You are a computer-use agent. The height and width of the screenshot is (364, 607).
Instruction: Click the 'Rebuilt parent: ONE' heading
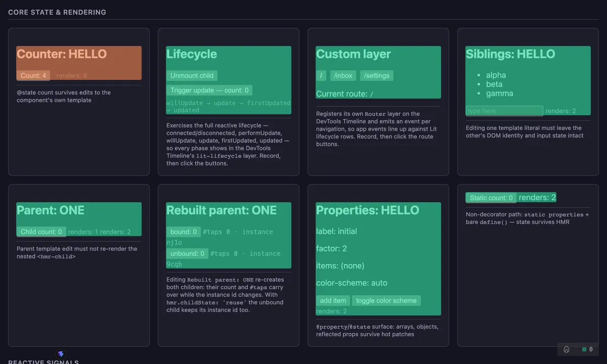222,210
